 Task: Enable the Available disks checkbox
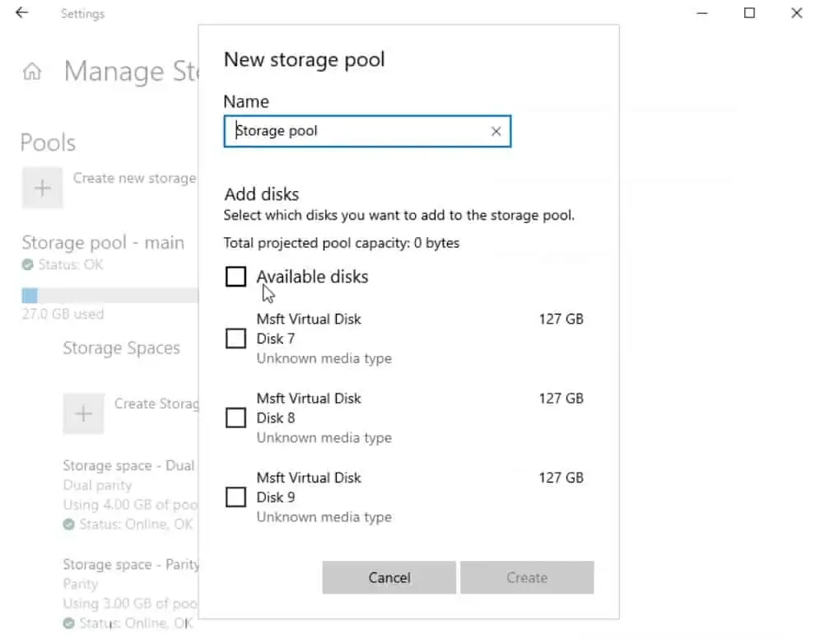(235, 278)
